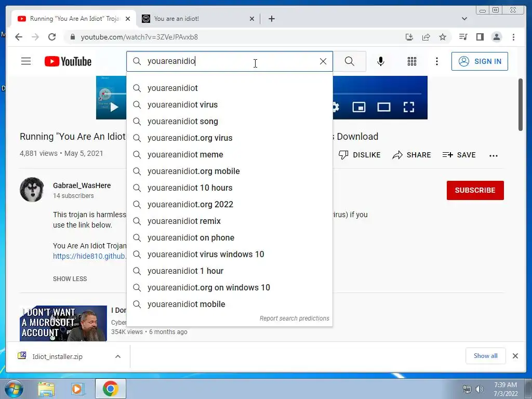This screenshot has width=532, height=399.
Task: Collapse description with SHOW LESS
Action: [x=70, y=279]
